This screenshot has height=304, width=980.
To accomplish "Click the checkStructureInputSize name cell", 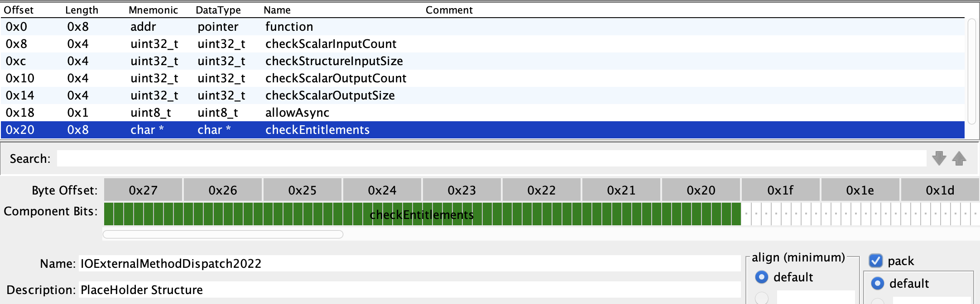I will pyautogui.click(x=334, y=61).
